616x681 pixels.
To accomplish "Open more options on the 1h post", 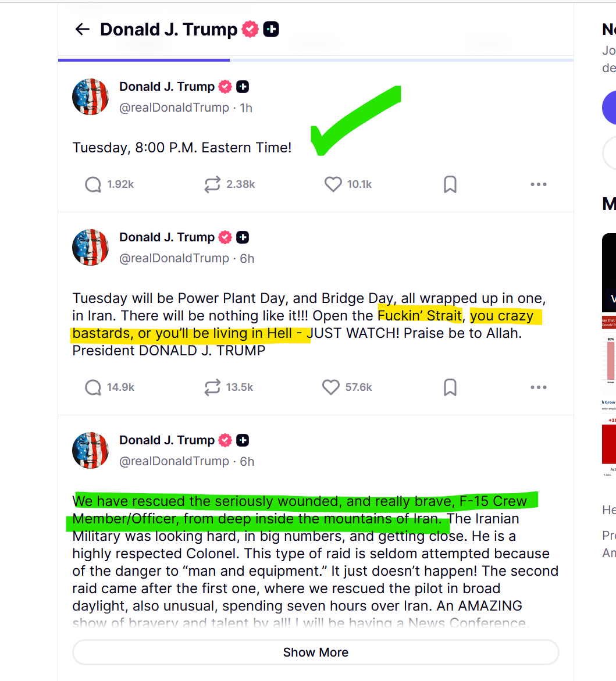I will click(538, 184).
